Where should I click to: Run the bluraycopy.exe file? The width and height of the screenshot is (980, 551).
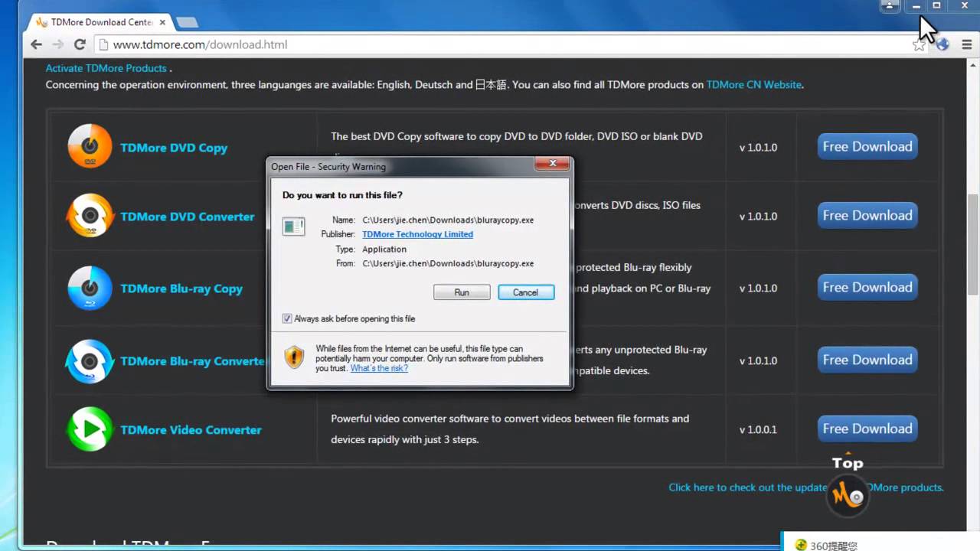click(x=462, y=292)
